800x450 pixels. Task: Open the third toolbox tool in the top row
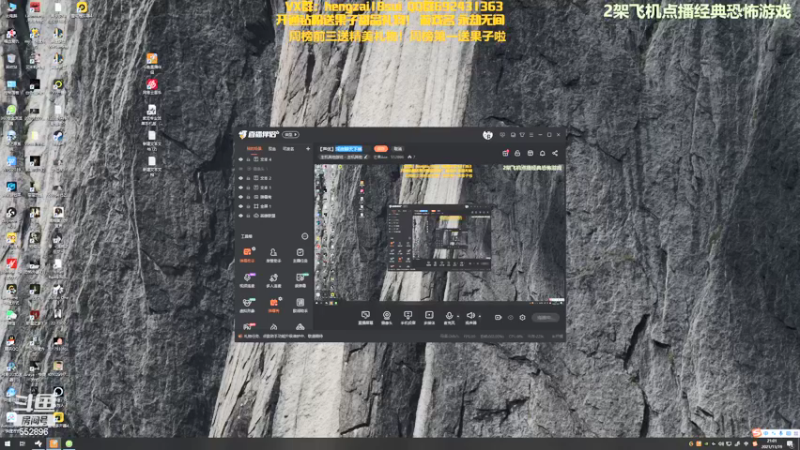pyautogui.click(x=300, y=255)
